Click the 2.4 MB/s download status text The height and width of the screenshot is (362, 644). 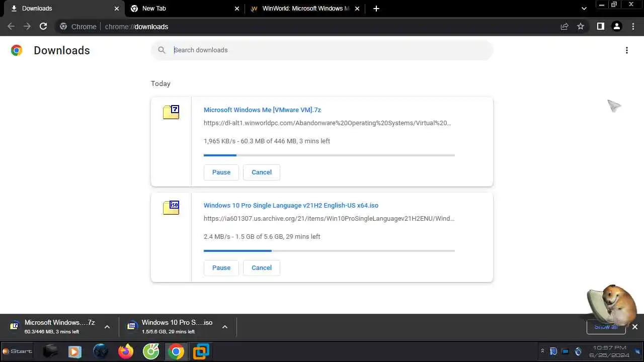tap(262, 236)
